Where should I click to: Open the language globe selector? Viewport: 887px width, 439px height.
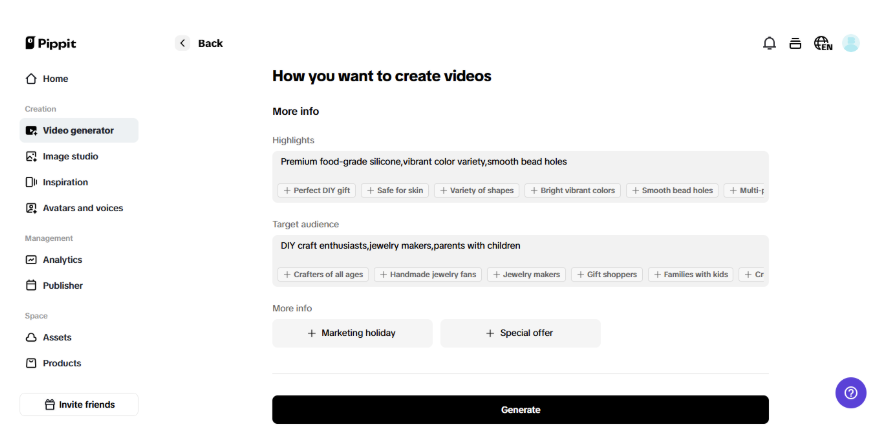822,43
